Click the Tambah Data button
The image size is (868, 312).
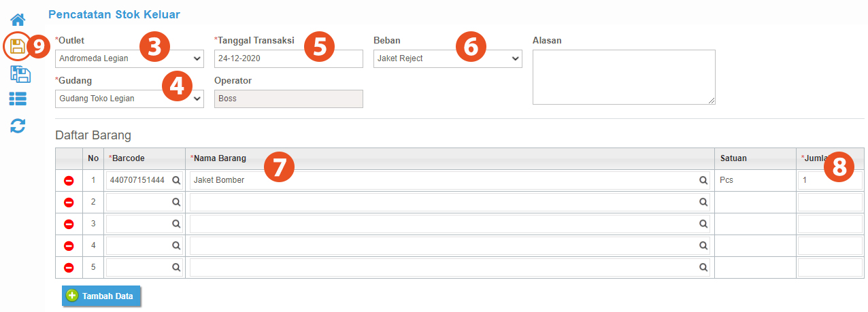point(101,296)
